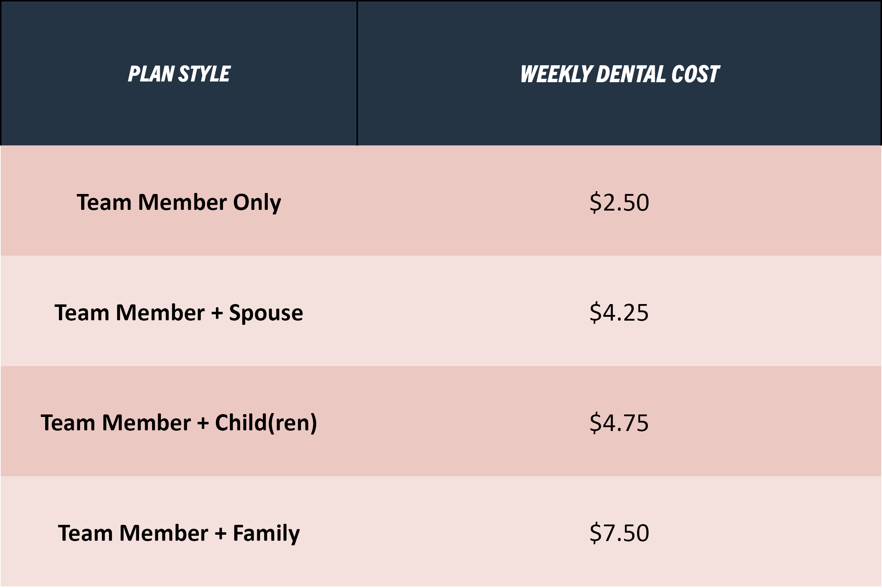
Task: Click the word WEEKLY in header
Action: click(556, 74)
